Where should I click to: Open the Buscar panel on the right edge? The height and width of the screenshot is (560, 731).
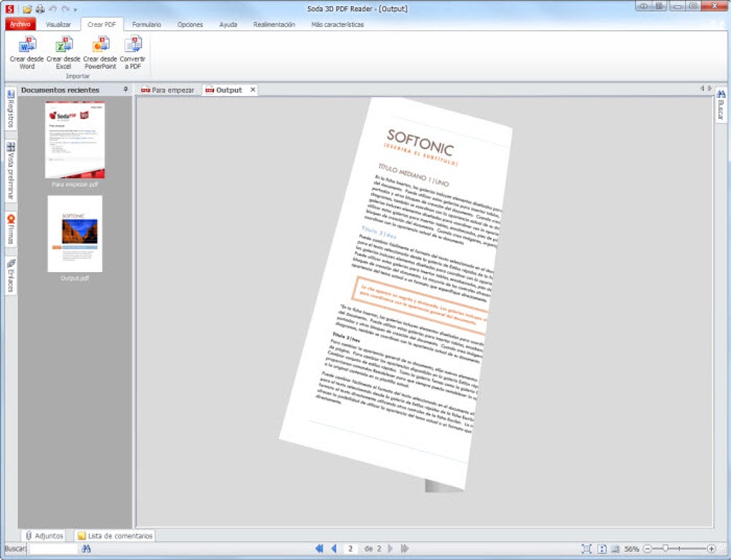click(721, 105)
